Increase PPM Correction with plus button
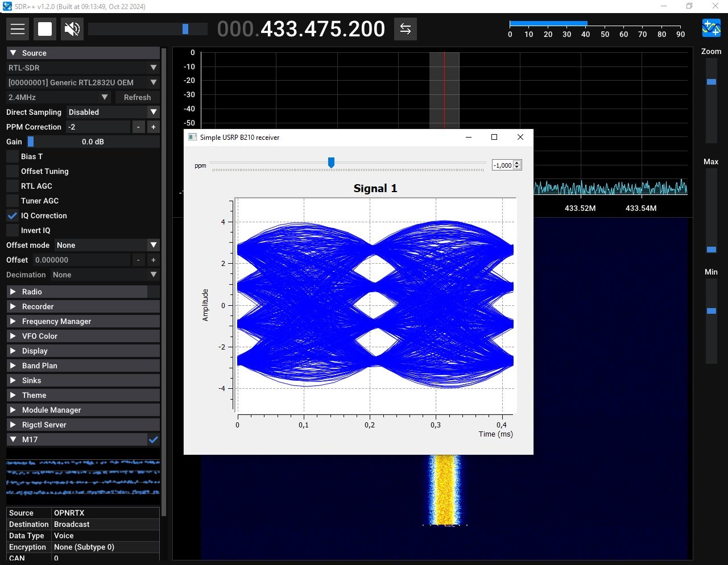The width and height of the screenshot is (728, 565). [153, 127]
